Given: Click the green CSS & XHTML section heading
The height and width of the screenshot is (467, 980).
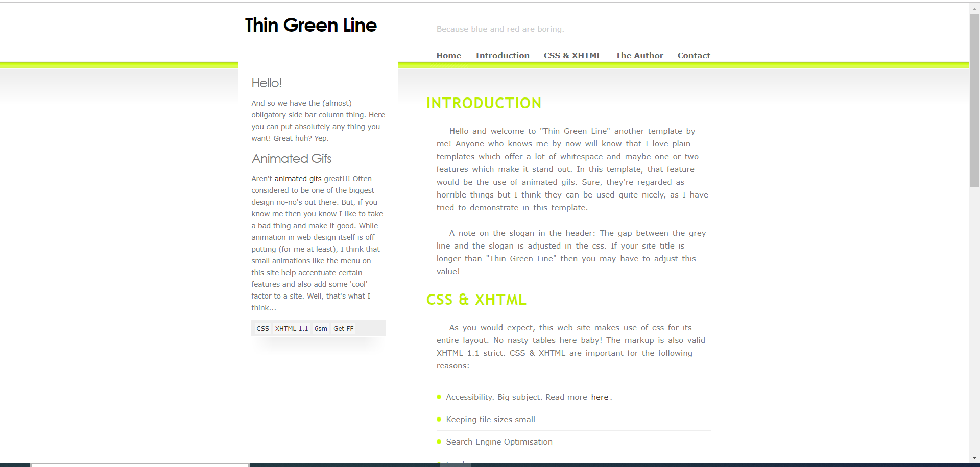Looking at the screenshot, I should click(476, 300).
